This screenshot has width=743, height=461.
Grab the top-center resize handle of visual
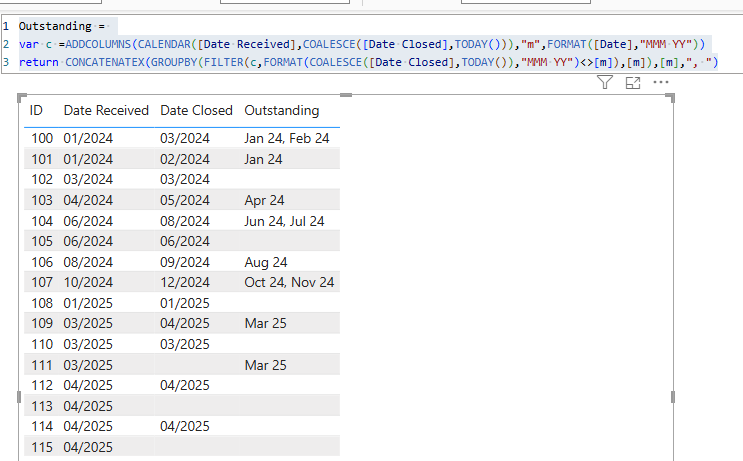346,95
